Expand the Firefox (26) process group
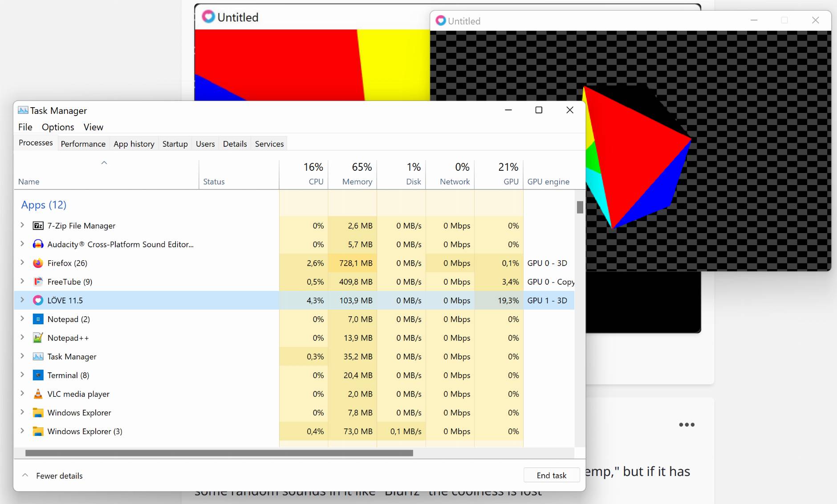Image resolution: width=837 pixels, height=504 pixels. pyautogui.click(x=22, y=263)
